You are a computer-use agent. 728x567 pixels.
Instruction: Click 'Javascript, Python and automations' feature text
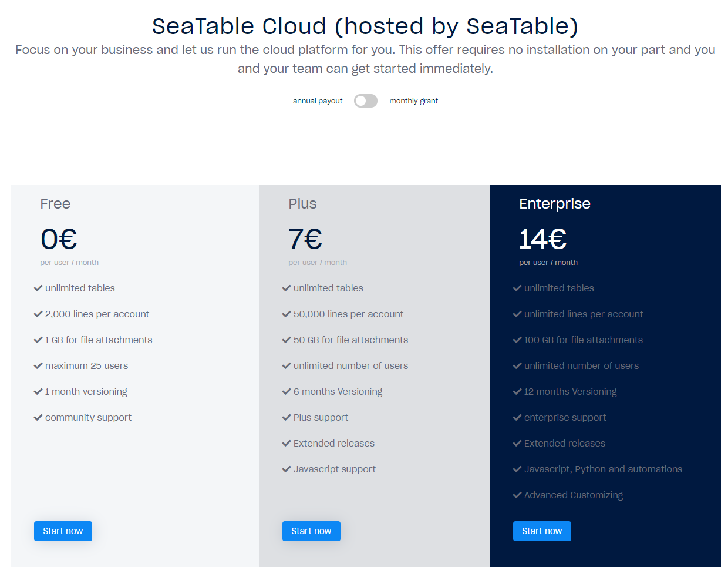603,469
